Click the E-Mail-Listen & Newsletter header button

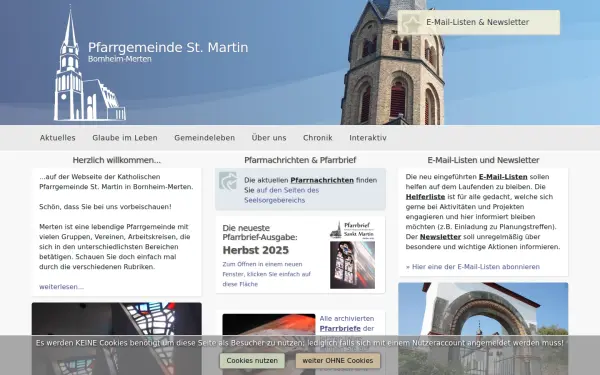pos(479,23)
